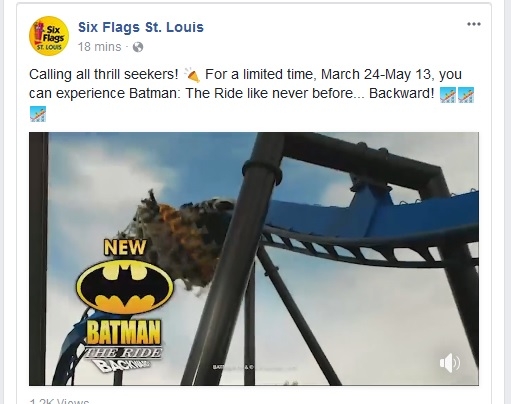Click the video views count text
This screenshot has height=404, width=511.
coord(59,401)
